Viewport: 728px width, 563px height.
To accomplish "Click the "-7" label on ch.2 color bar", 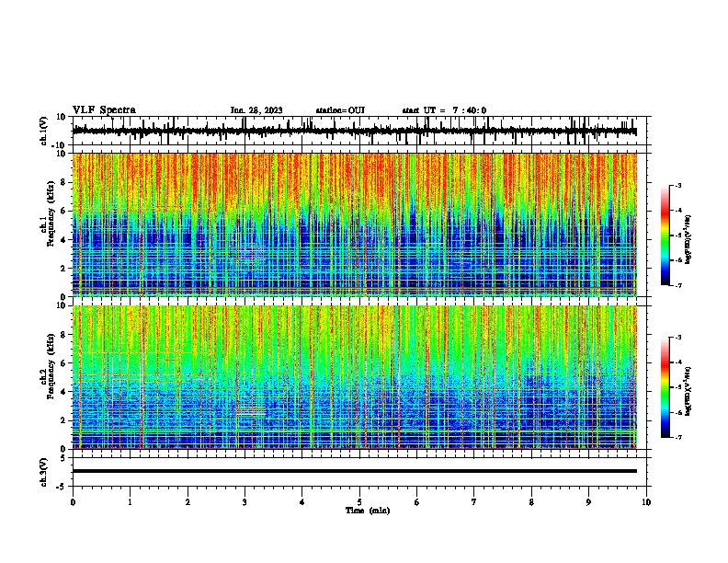I will tap(677, 437).
